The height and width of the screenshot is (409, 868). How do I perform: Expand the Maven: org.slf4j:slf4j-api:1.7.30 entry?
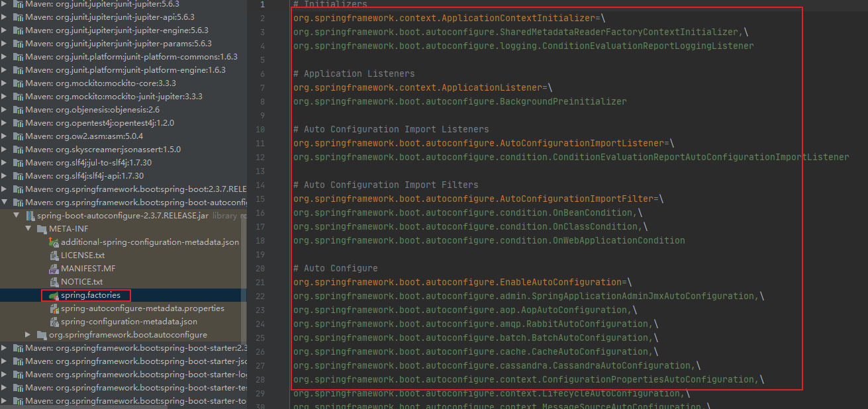(5, 162)
